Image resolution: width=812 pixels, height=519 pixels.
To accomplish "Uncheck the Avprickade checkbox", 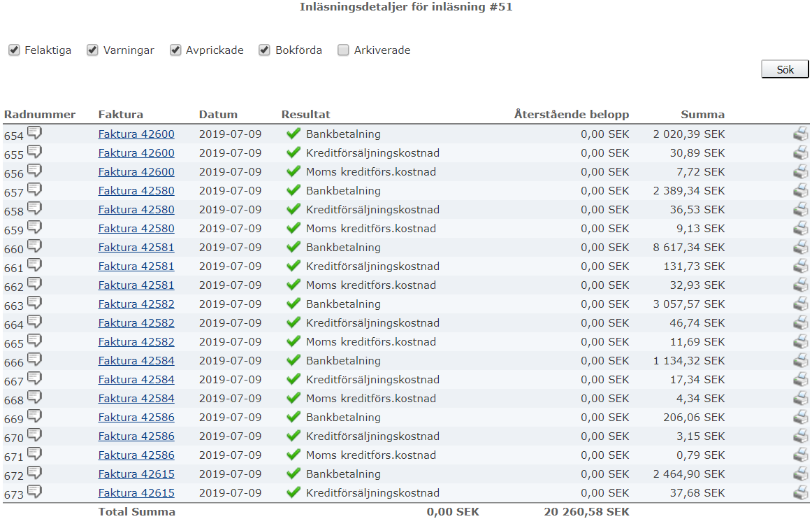I will coord(175,50).
